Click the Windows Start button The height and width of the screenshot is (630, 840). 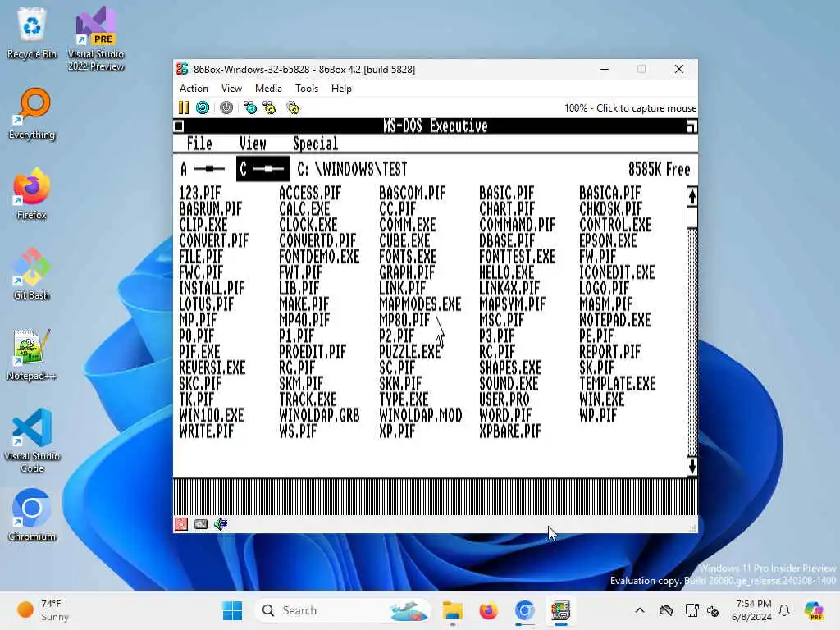232,610
